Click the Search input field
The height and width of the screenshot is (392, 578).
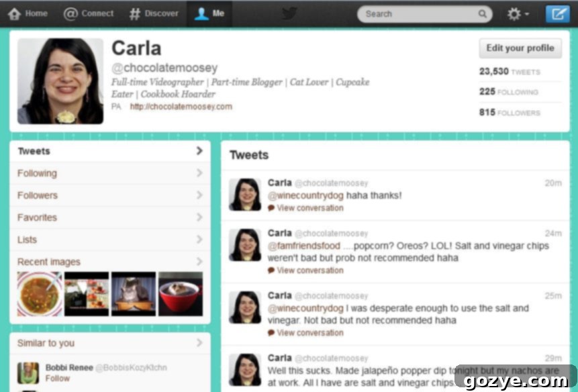click(x=424, y=14)
